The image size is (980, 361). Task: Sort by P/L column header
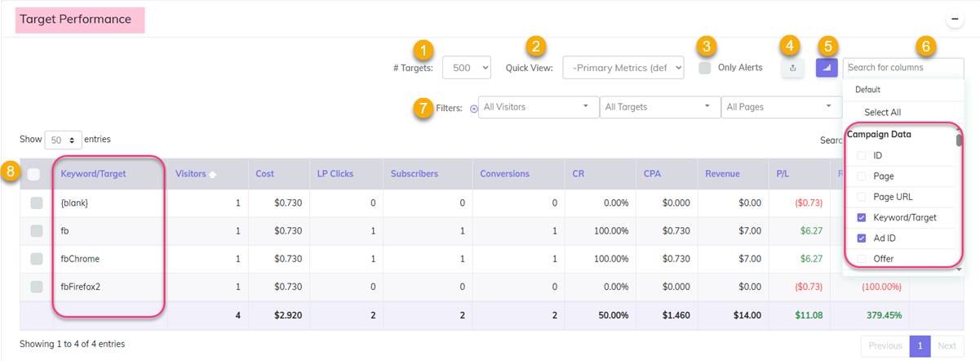(783, 174)
